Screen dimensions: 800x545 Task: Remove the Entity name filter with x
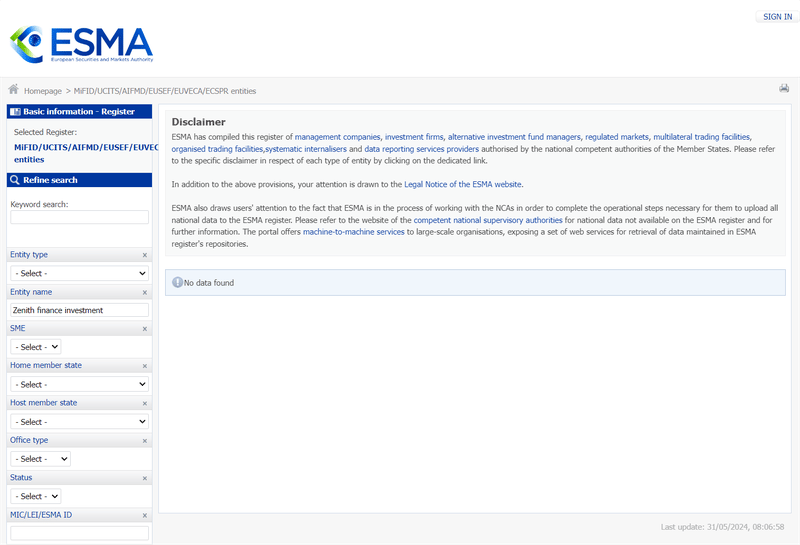144,292
